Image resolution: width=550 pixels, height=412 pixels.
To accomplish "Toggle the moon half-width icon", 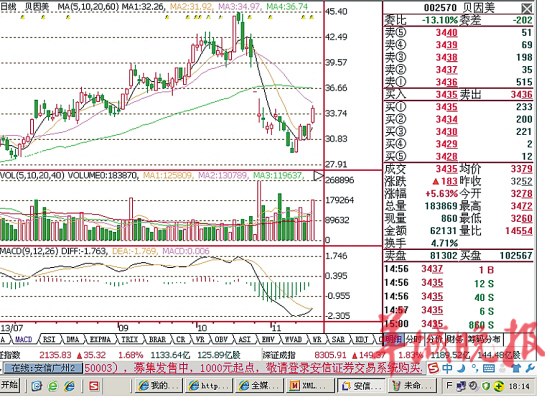I will (462, 368).
